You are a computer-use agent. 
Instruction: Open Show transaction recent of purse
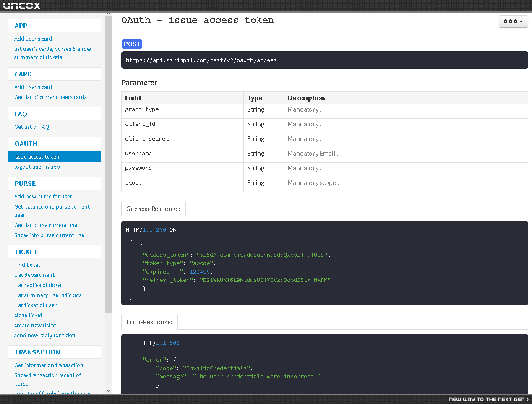47,379
